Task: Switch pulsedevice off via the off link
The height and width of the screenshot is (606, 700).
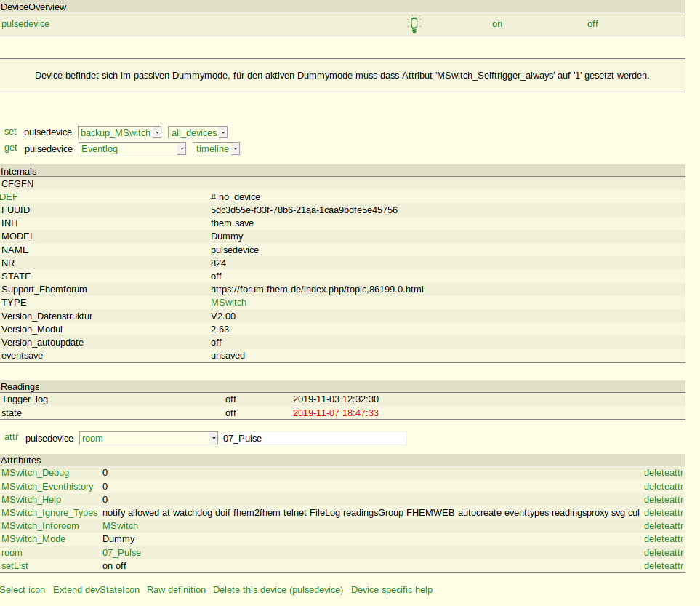Action: [592, 24]
